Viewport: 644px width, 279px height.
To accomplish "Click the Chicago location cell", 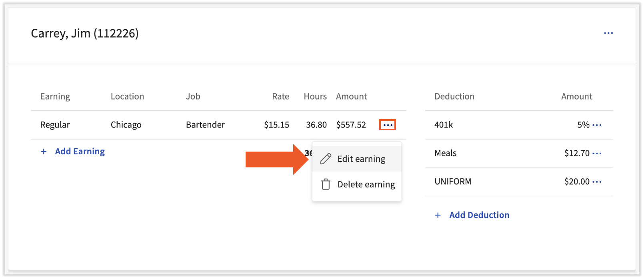I will point(126,125).
